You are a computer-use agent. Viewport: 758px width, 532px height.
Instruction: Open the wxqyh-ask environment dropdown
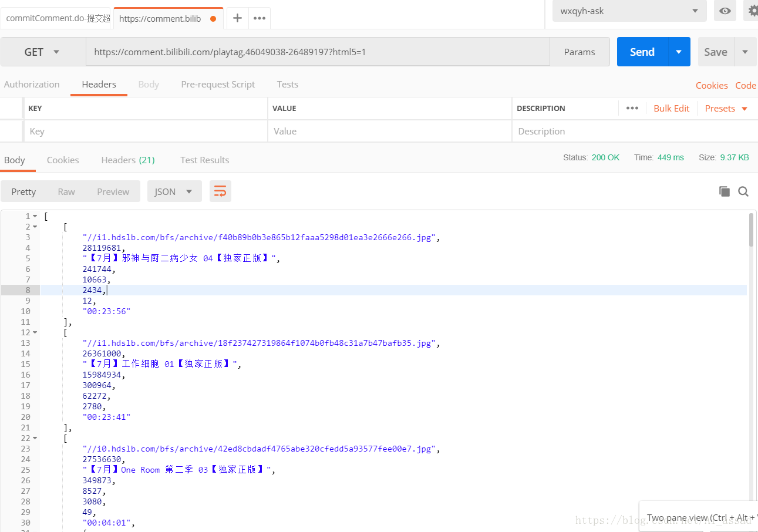pos(629,11)
